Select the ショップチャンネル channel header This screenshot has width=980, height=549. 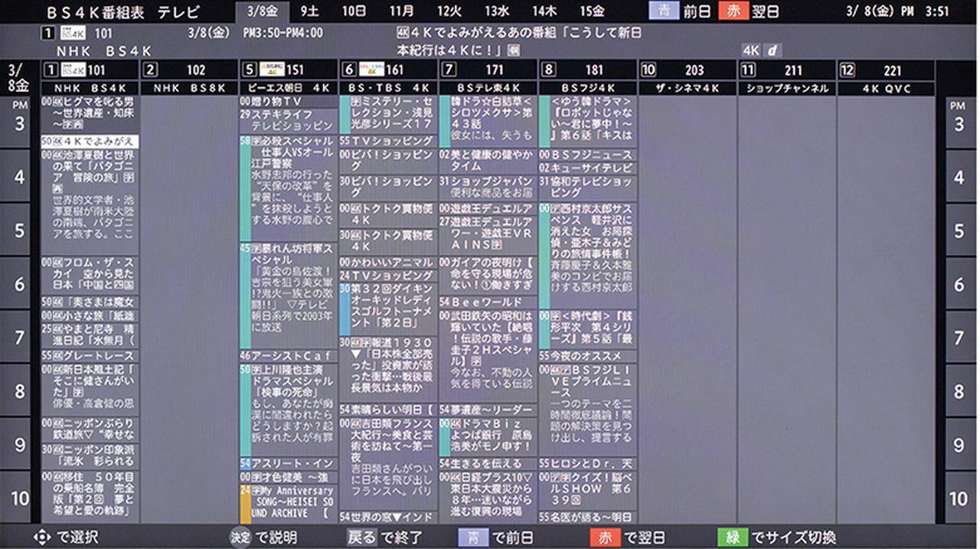[786, 89]
